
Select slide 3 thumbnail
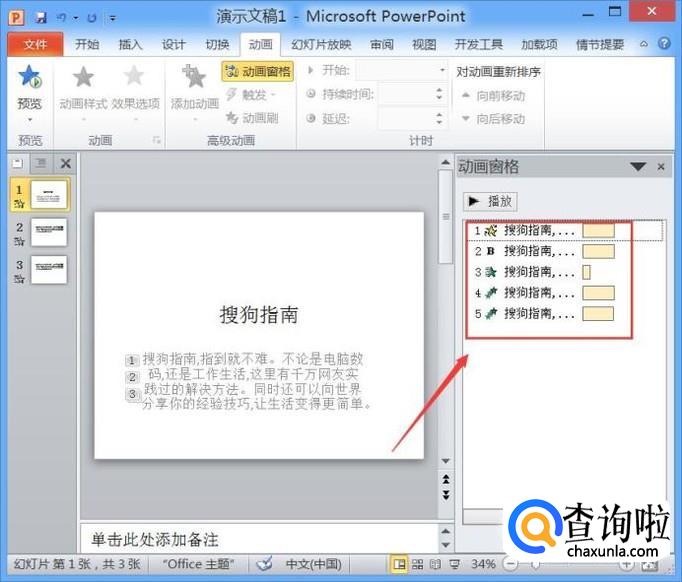[49, 270]
